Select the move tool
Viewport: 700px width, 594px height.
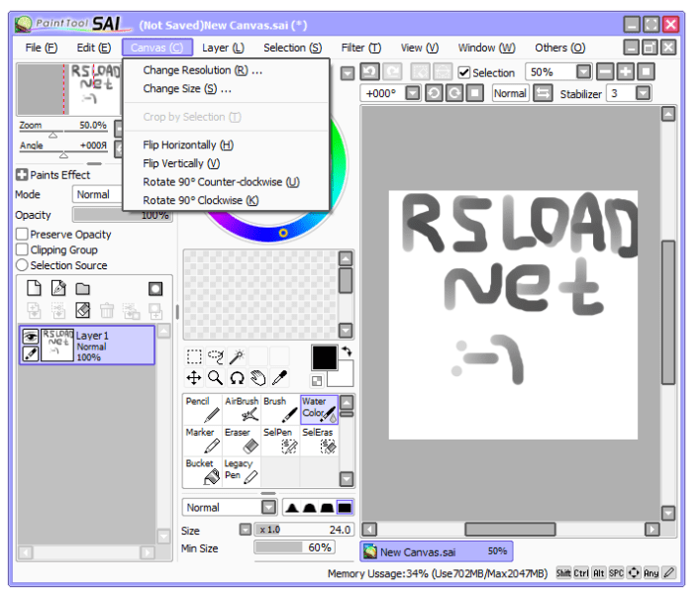pyautogui.click(x=194, y=378)
